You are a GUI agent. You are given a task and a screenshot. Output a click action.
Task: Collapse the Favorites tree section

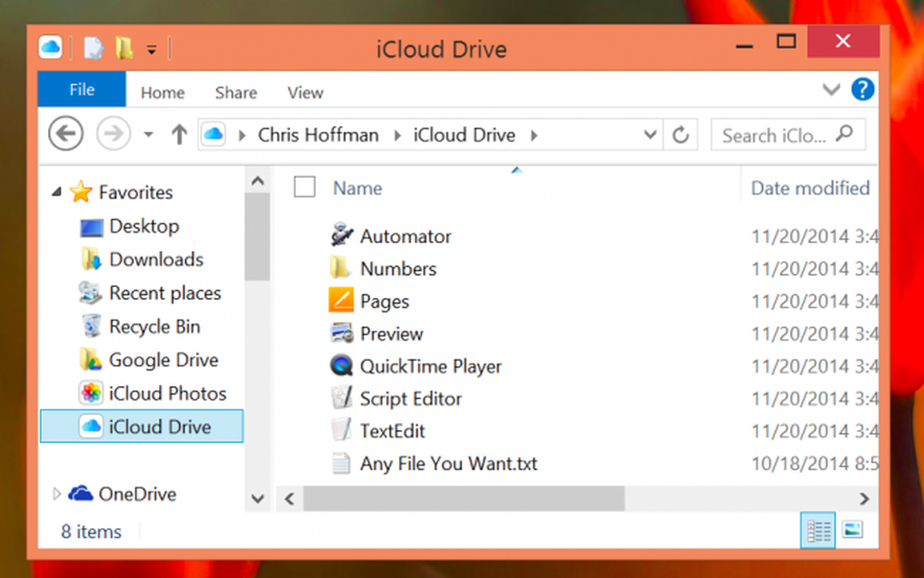coord(57,191)
